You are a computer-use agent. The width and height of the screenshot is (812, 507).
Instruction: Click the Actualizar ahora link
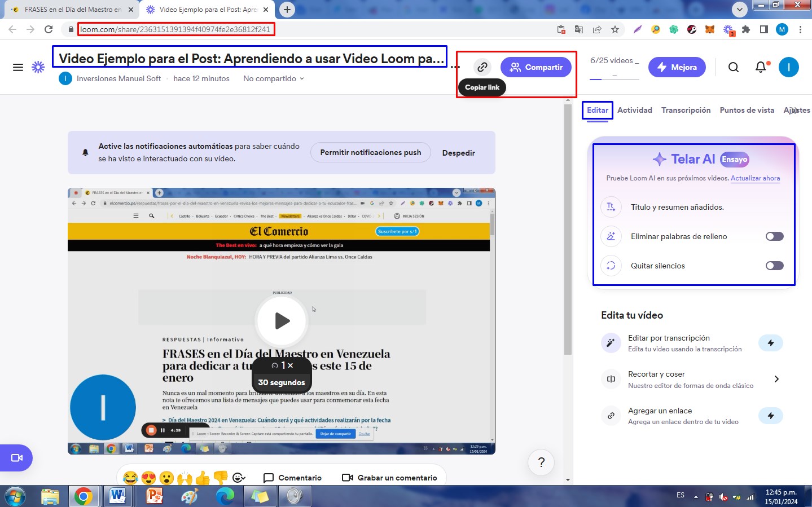coord(755,178)
